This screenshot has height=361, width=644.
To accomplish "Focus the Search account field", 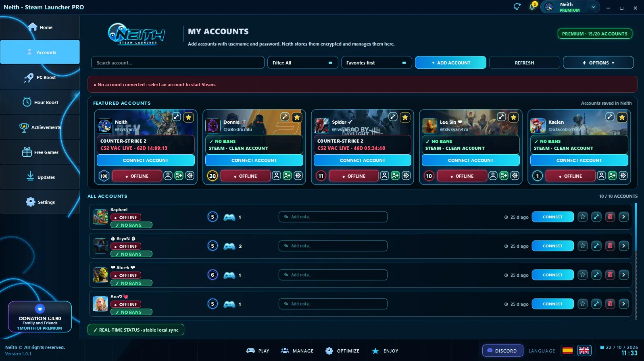I will pos(178,62).
